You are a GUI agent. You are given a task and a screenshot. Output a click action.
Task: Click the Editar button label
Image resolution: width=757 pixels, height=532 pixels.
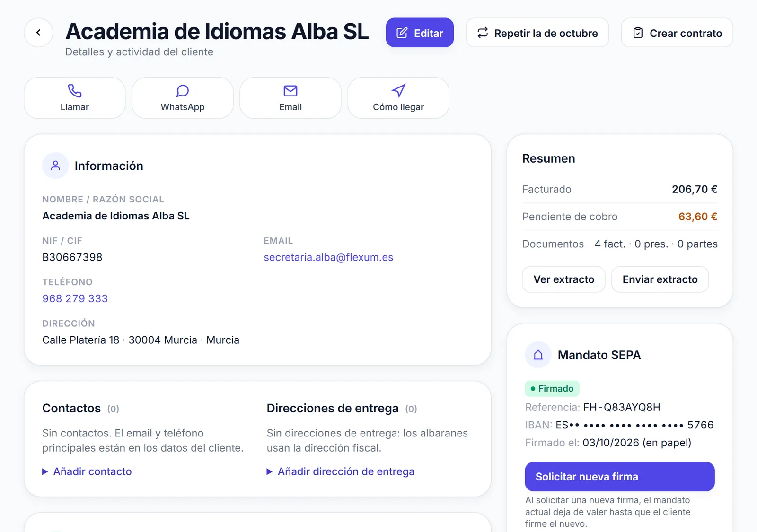[429, 33]
